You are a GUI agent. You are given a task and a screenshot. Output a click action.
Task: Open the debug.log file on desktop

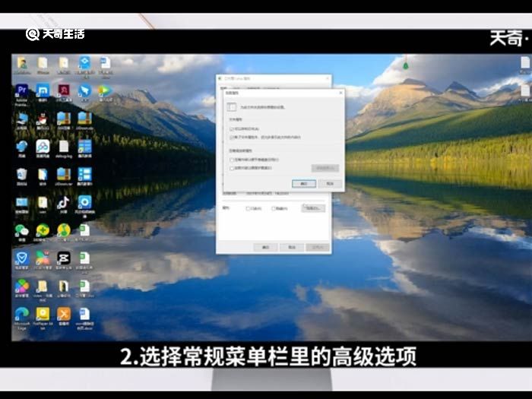(63, 147)
